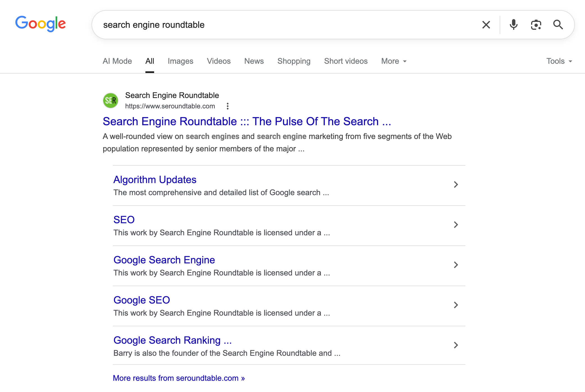Open the Algorithm Updates link
This screenshot has height=392, width=585.
tap(155, 179)
